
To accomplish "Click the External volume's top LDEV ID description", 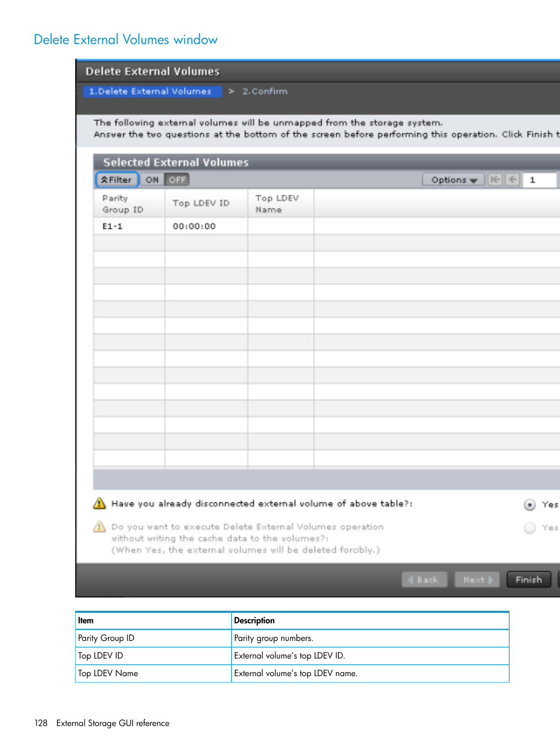I will coord(370,656).
